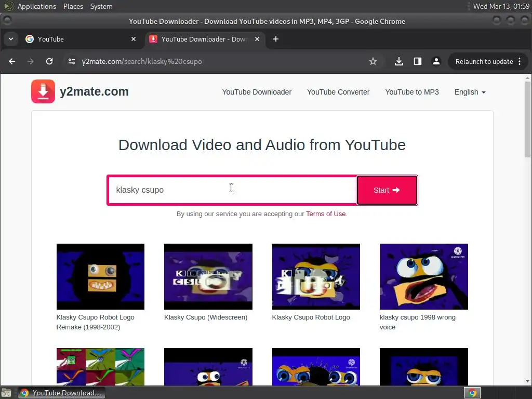The image size is (532, 399).
Task: Open Klasky Csupo Robot Logo Remake thumbnail
Action: pos(100,276)
